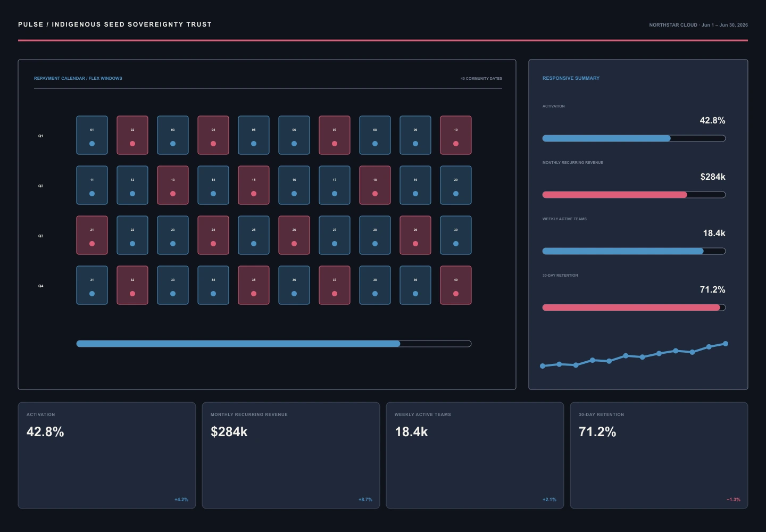766x532 pixels.
Task: Pick the final date cell 40
Action: pyautogui.click(x=456, y=285)
